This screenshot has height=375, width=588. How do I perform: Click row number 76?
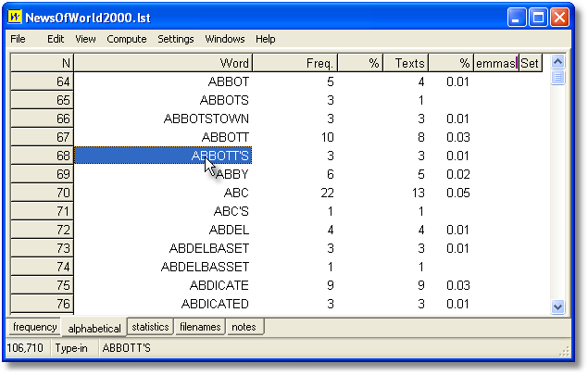[42, 304]
